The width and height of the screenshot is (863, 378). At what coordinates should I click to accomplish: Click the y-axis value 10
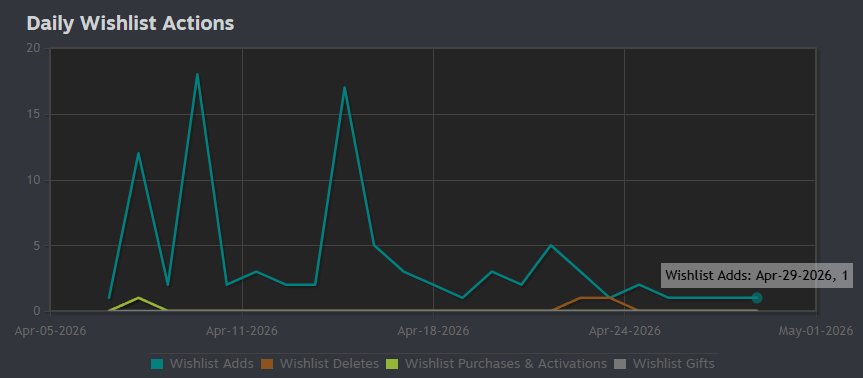(34, 180)
